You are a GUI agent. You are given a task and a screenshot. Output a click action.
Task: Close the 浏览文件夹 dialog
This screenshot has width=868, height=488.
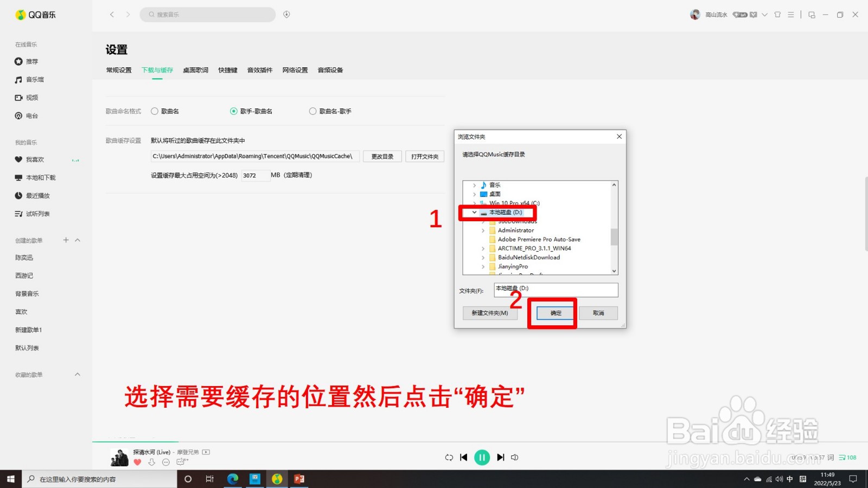point(619,137)
